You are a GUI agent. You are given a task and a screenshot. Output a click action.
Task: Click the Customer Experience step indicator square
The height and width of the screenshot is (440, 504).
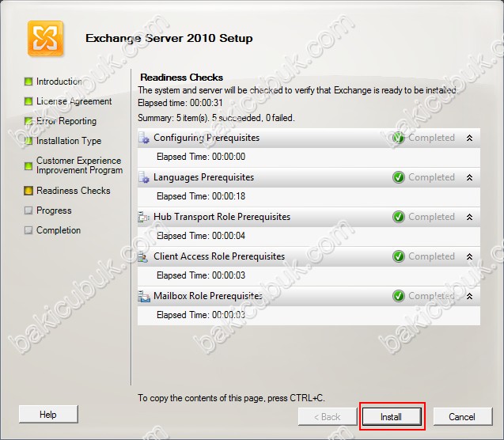click(28, 166)
